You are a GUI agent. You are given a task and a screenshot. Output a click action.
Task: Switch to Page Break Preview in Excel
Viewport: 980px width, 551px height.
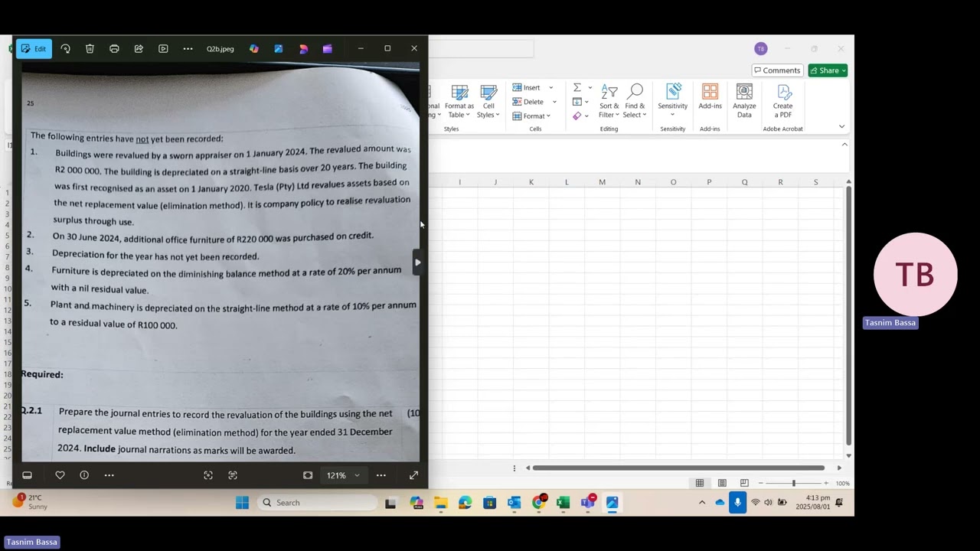point(744,483)
